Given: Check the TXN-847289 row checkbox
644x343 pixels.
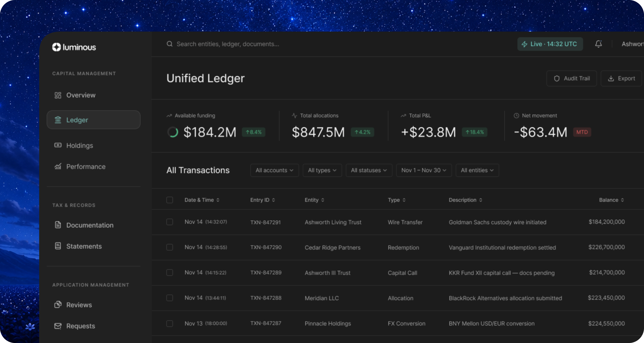Looking at the screenshot, I should click(x=170, y=272).
